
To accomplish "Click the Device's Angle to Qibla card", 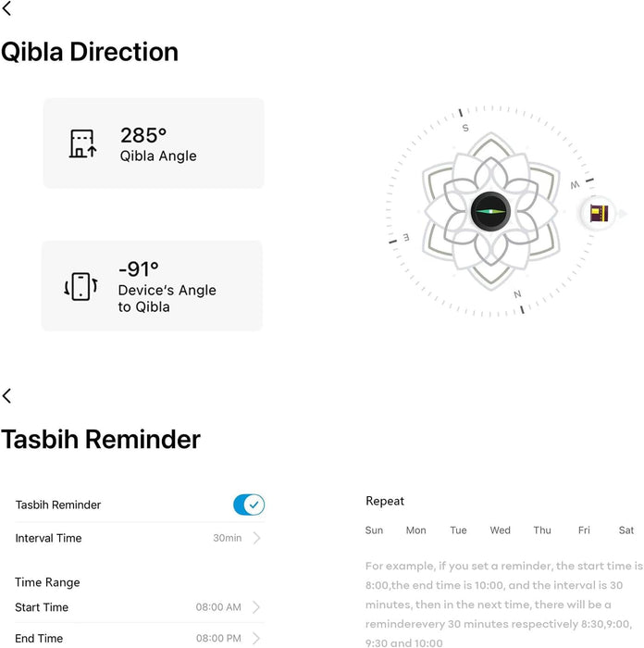I will (152, 286).
